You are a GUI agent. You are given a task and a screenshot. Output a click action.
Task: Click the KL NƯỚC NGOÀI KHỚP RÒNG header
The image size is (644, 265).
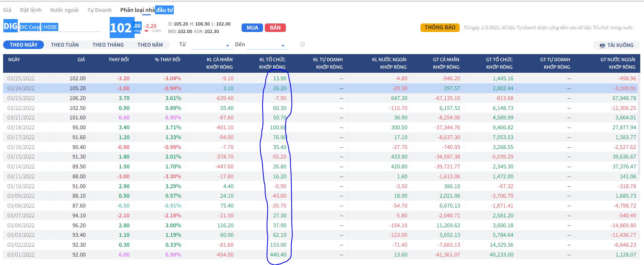[389, 63]
